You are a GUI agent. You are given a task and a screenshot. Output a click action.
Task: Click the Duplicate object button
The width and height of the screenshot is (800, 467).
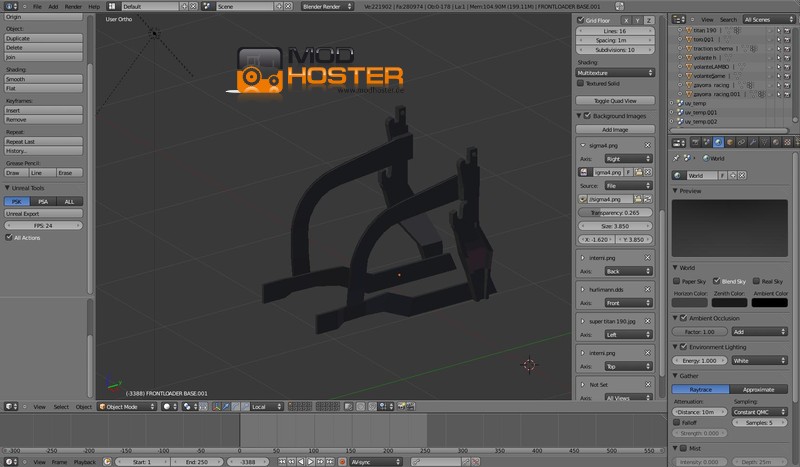43,38
